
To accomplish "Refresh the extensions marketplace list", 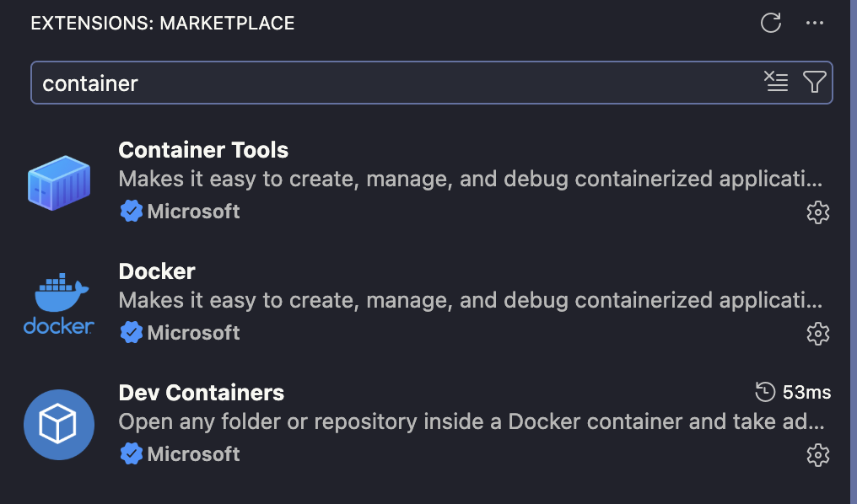I will [x=771, y=23].
